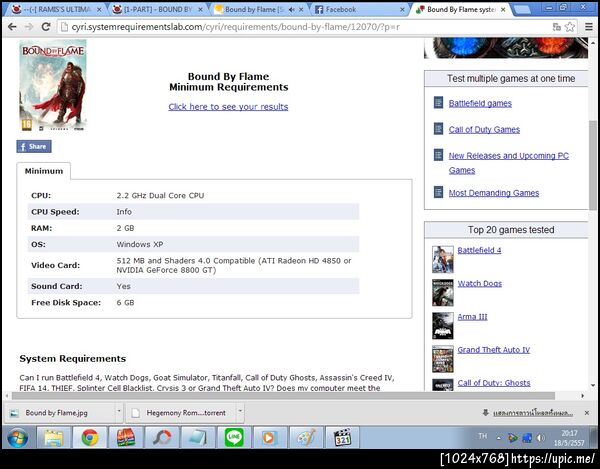Reload the page with the refresh icon
The image size is (600, 469).
point(46,27)
